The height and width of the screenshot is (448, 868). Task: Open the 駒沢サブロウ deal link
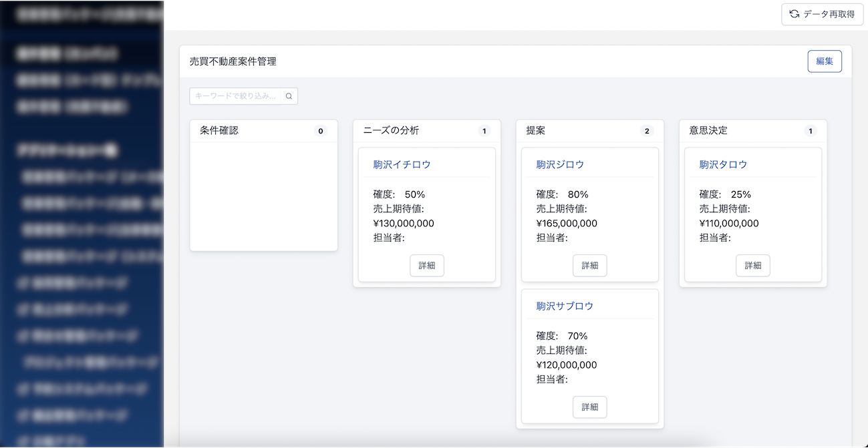(x=565, y=306)
